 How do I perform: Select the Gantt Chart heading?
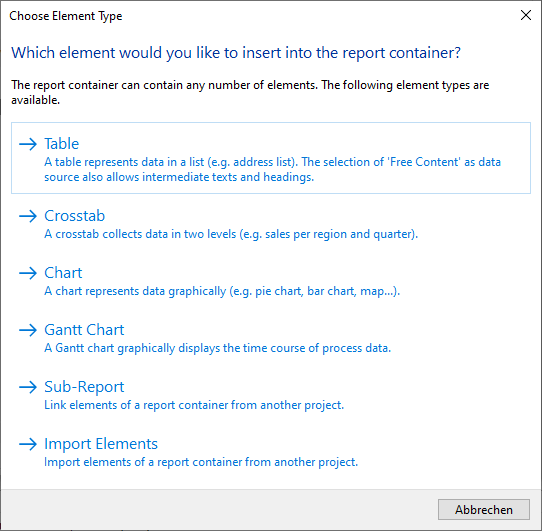coord(84,330)
